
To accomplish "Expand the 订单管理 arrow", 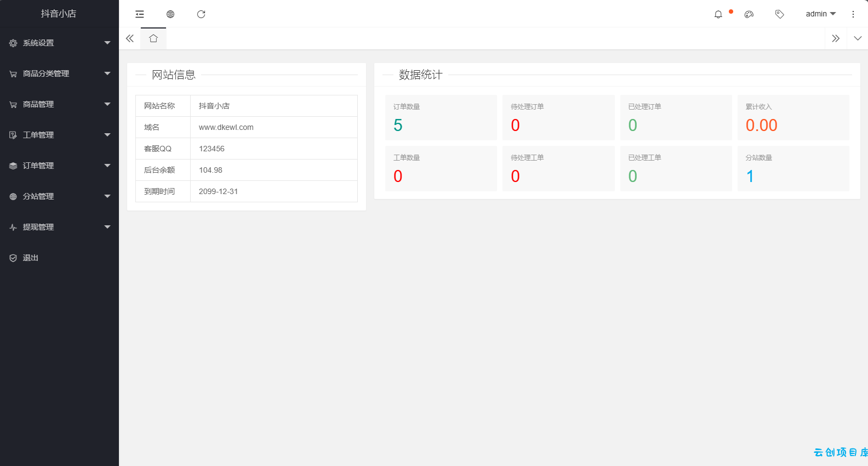I will (107, 166).
